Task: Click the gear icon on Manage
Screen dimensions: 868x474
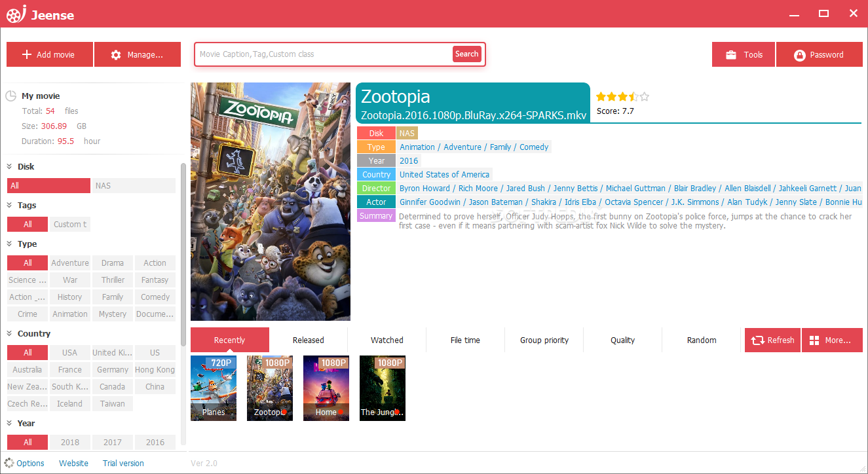Action: click(116, 55)
